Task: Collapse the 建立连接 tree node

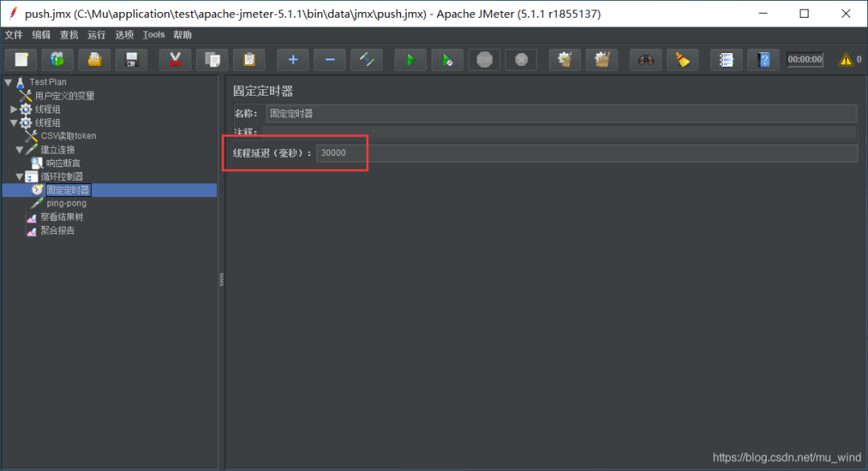Action: (x=19, y=149)
